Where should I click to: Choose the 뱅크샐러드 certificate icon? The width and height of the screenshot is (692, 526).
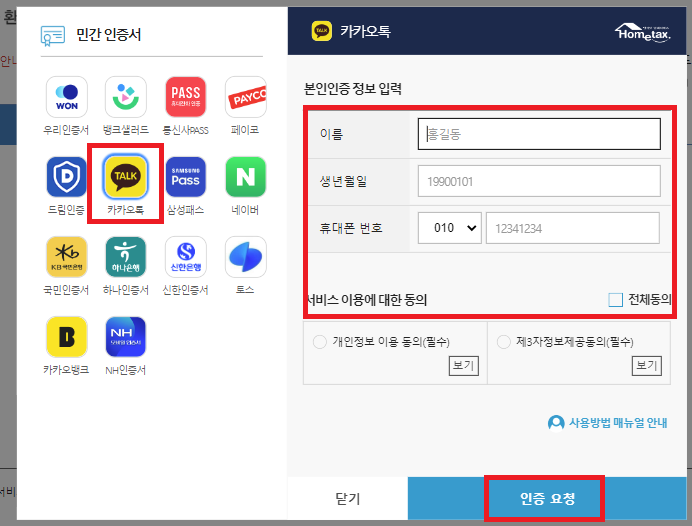(126, 97)
